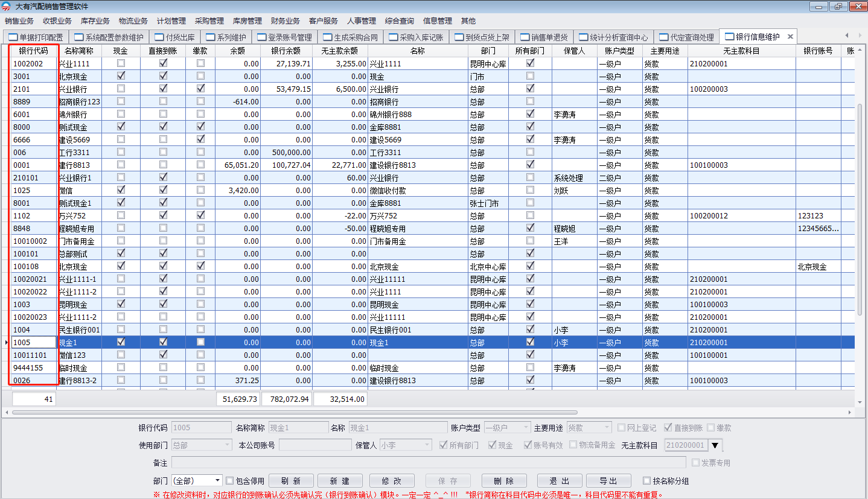Check the 按名称分组 checkbox
868x499 pixels.
point(647,481)
